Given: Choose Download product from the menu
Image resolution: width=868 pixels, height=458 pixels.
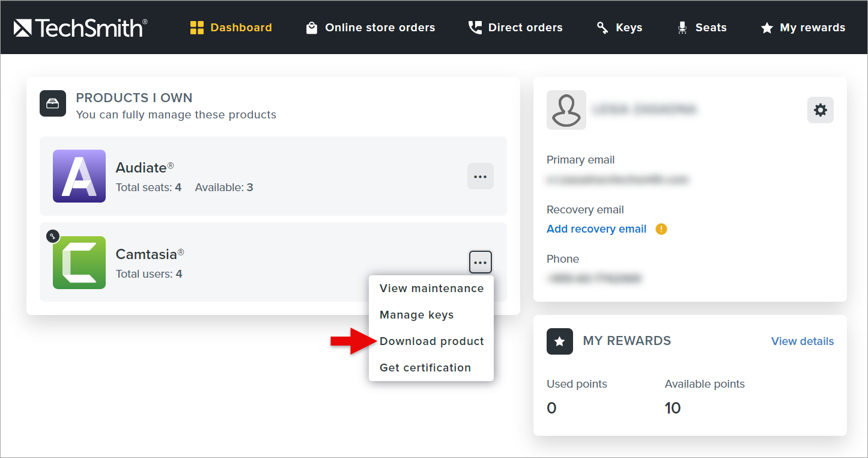Looking at the screenshot, I should [x=431, y=341].
